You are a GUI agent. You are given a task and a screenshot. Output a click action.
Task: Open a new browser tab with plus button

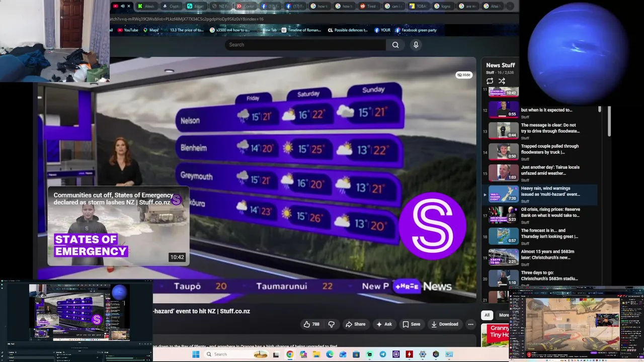(x=510, y=6)
